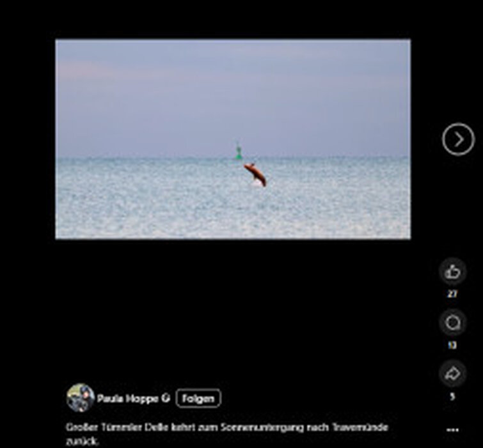Click the share count showing 5
This screenshot has height=448, width=483.
click(x=452, y=396)
